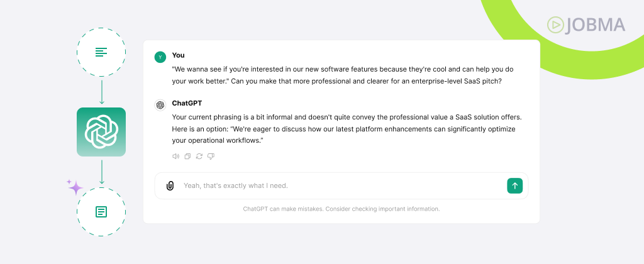Click the large ChatGPT logo tile
This screenshot has height=264, width=644.
click(101, 132)
